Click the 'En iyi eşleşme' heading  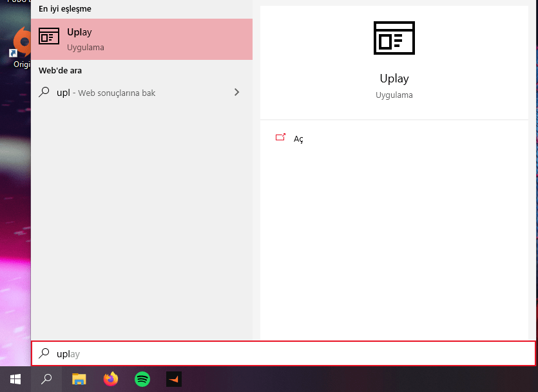point(65,9)
